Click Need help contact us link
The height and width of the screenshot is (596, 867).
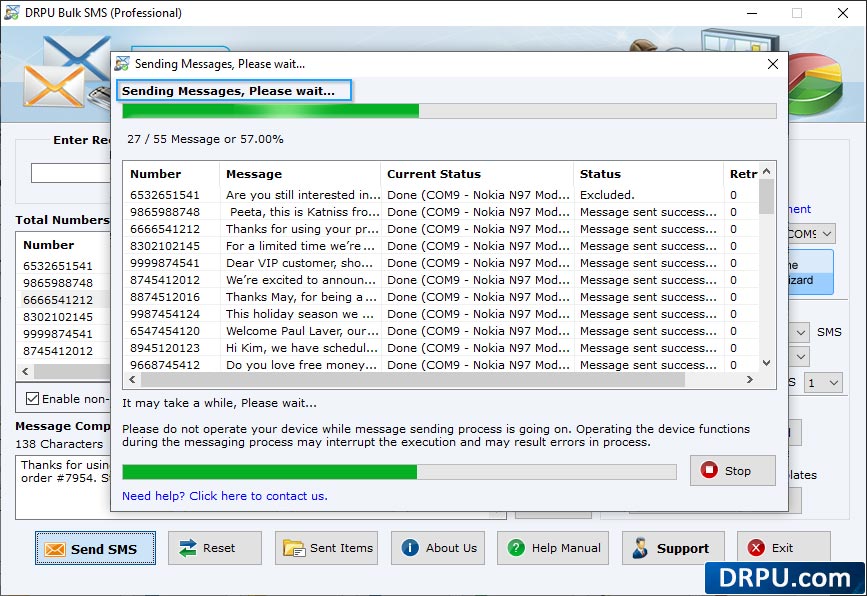pos(224,496)
